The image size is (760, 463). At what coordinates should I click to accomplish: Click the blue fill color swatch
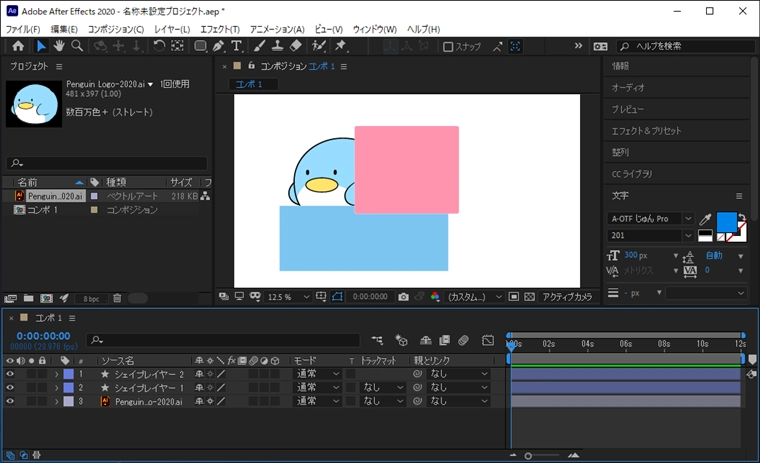(x=726, y=222)
